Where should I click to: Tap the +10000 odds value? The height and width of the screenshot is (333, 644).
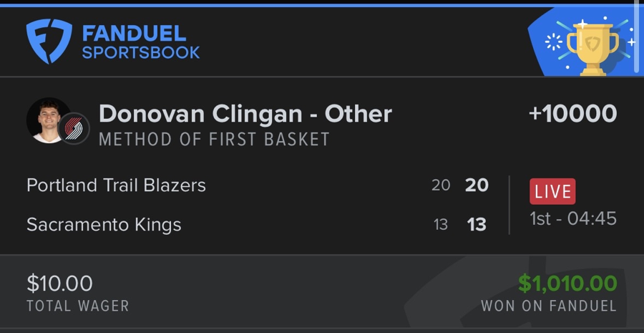click(x=572, y=114)
